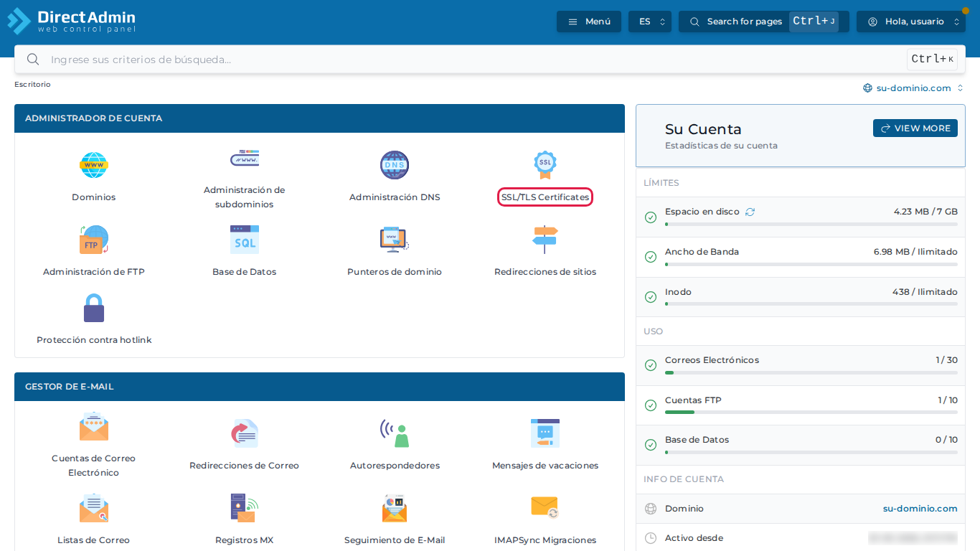This screenshot has width=980, height=551.
Task: Open the Protección contra hotlink padlock icon
Action: pos(94,308)
